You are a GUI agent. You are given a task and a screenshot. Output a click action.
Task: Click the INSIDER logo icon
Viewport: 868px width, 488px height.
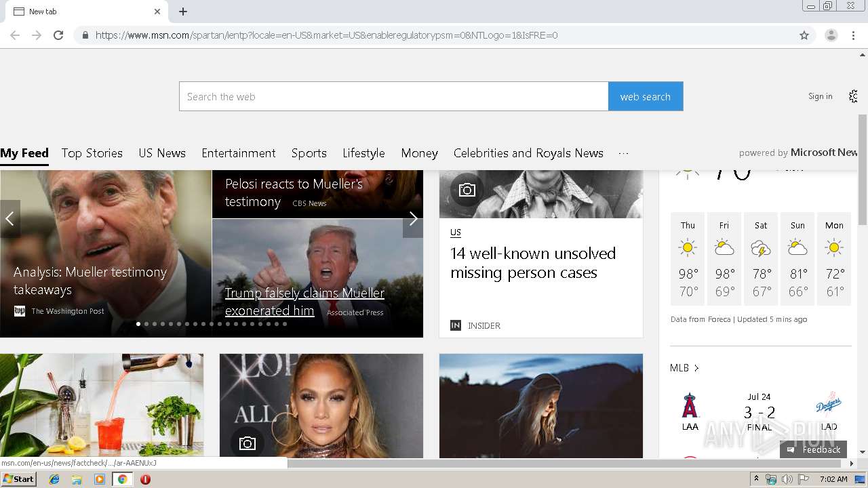pos(456,325)
